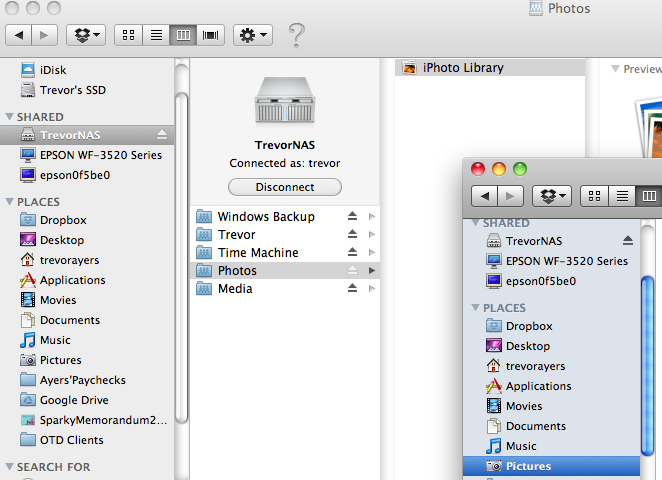Collapse the Preview disclosure triangle
Screen dimensions: 662x480
[x=616, y=68]
